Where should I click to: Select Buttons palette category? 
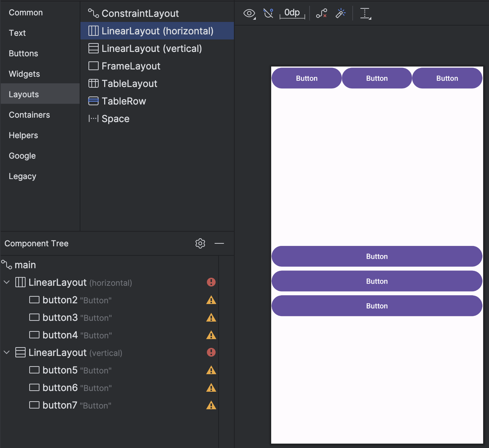[x=40, y=53]
